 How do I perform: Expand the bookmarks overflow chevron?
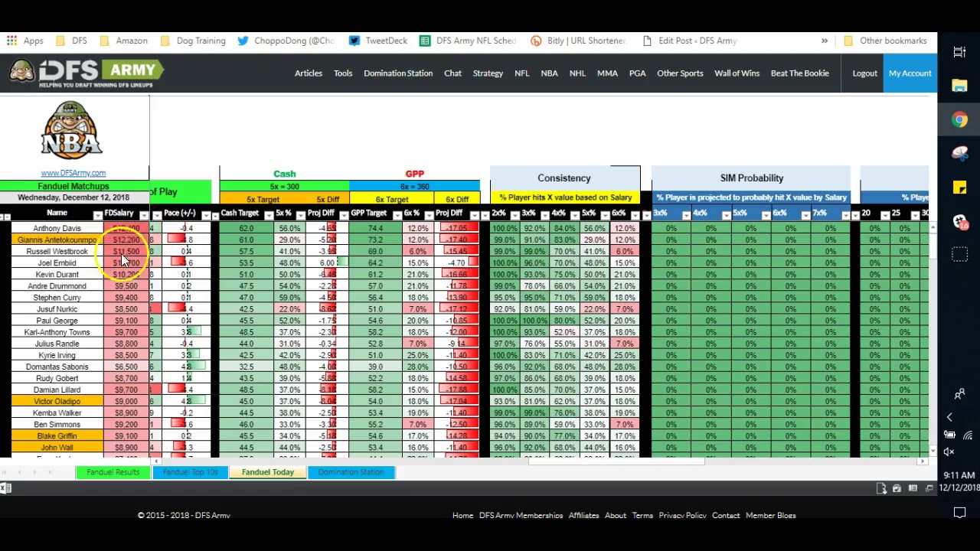(825, 41)
